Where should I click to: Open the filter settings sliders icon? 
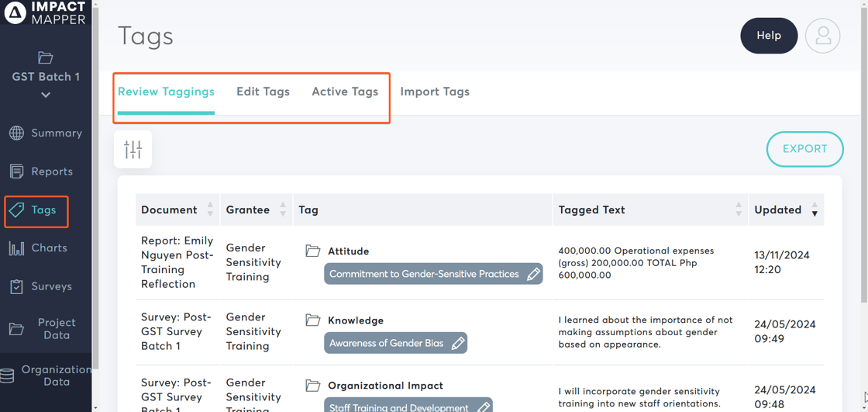click(x=133, y=149)
